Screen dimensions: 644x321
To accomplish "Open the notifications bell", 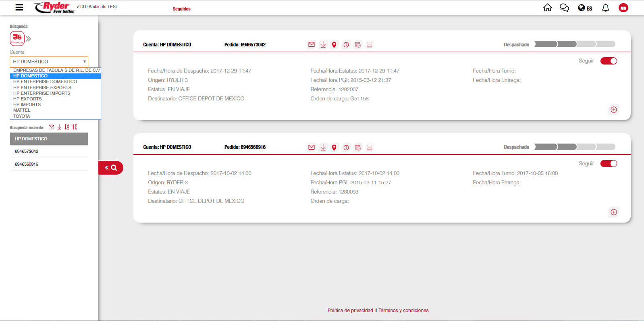I will (605, 8).
